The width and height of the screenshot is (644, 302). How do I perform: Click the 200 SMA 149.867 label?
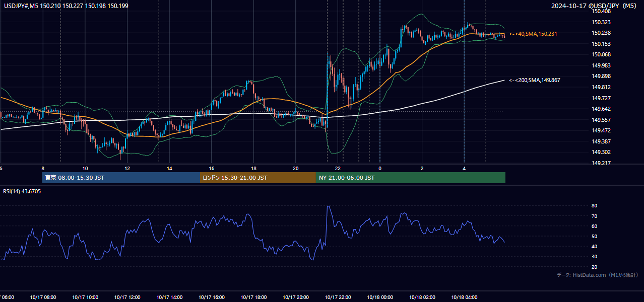(535, 80)
